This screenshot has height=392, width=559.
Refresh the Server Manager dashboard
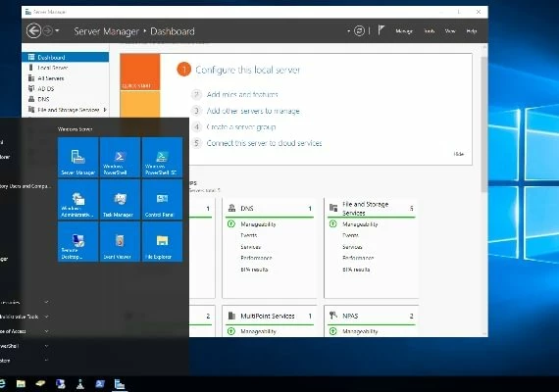click(359, 31)
